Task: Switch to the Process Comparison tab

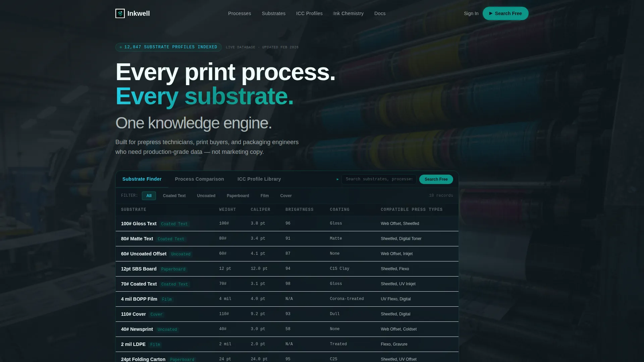Action: click(x=199, y=179)
